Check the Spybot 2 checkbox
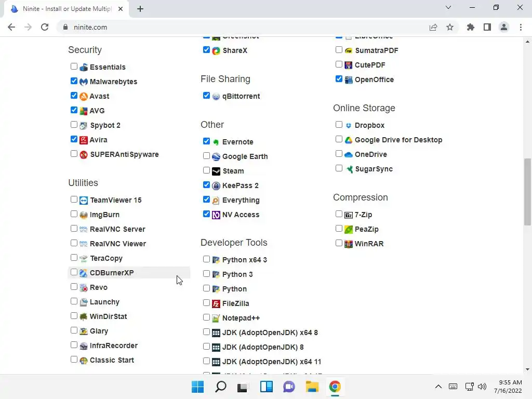The width and height of the screenshot is (532, 399). coord(74,125)
